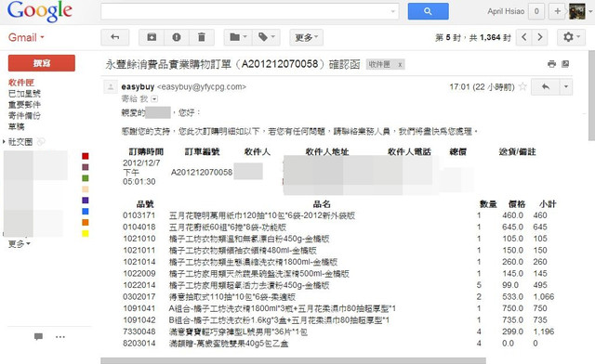
Task: Open the more options ellipsis at sidebar bottom
Action: point(60,337)
